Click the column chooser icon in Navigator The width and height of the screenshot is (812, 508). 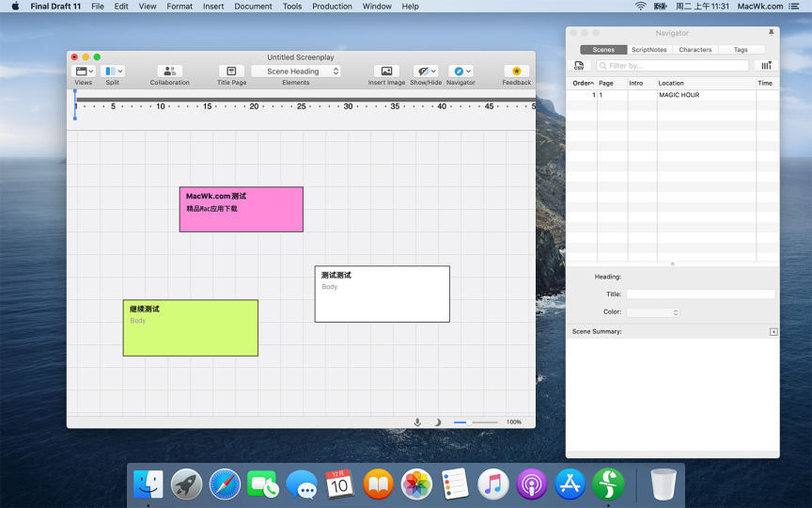click(767, 65)
